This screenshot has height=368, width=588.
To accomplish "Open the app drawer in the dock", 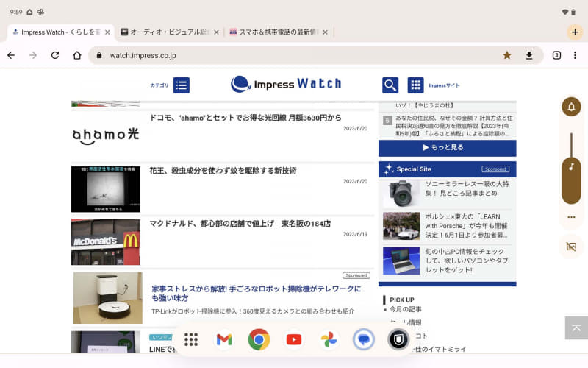I will [x=191, y=339].
